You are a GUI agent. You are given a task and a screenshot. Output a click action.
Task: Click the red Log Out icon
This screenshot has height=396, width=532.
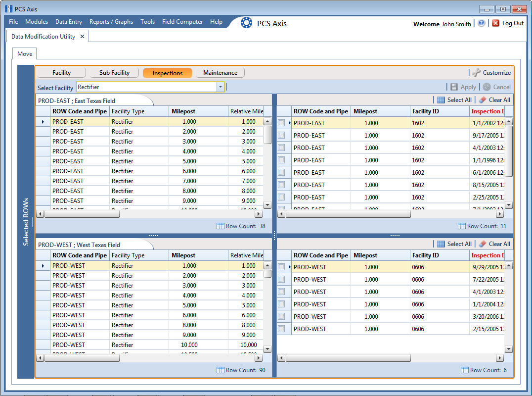tap(496, 23)
